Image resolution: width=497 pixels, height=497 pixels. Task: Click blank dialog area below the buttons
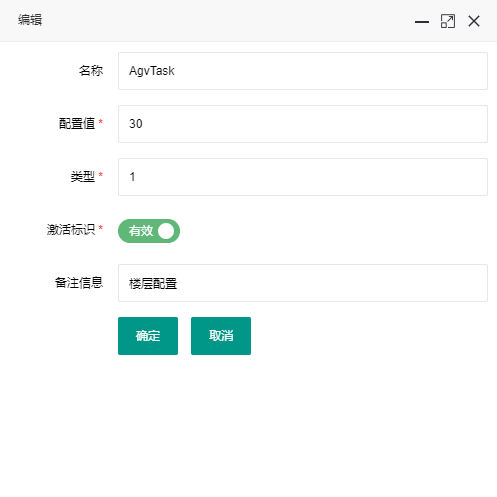point(248,427)
